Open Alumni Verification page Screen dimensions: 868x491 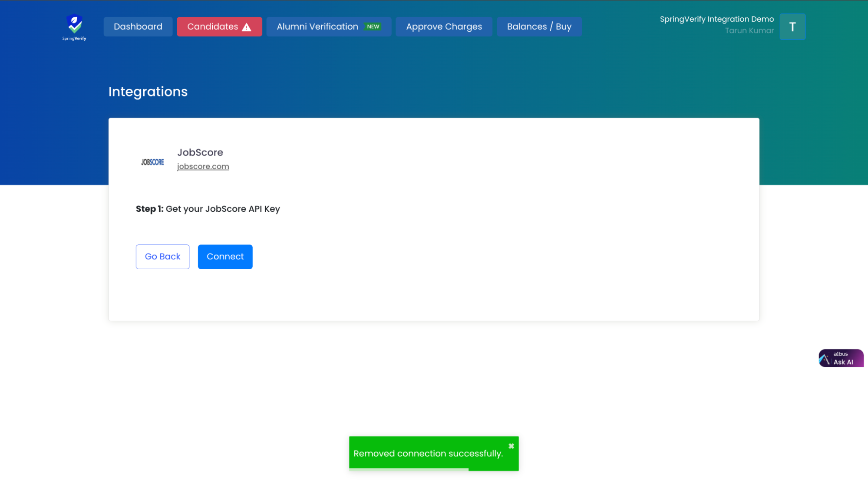click(317, 26)
